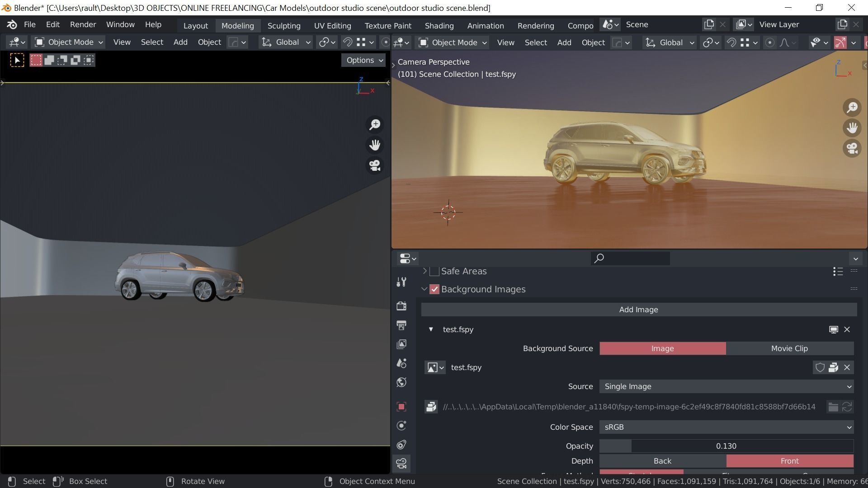
Task: Choose the Subtract selection mode icon
Action: click(62, 60)
